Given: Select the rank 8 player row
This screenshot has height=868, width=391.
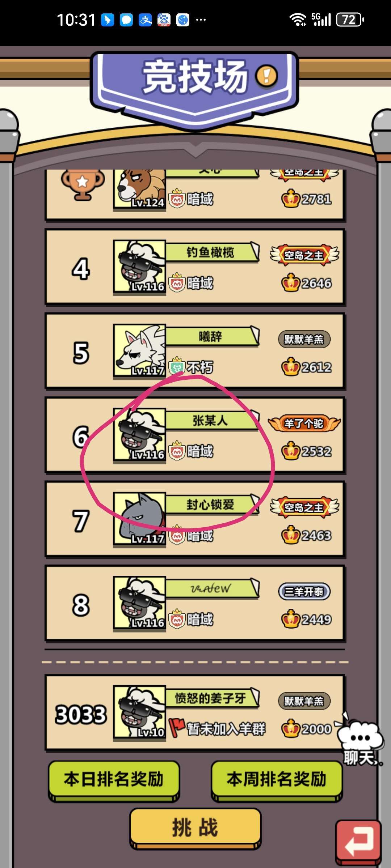Looking at the screenshot, I should [x=195, y=604].
